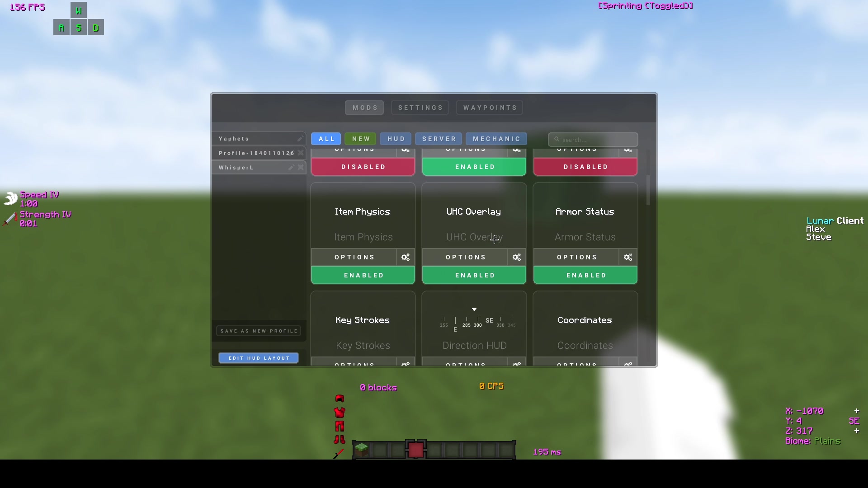The height and width of the screenshot is (488, 868).
Task: Click SAVE AS NEW PROFILE button
Action: coord(259,331)
